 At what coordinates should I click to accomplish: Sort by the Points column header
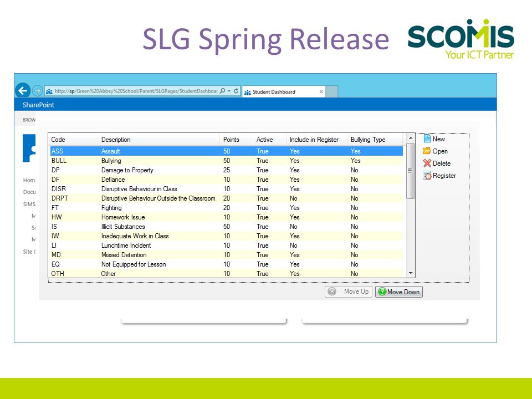coord(236,140)
